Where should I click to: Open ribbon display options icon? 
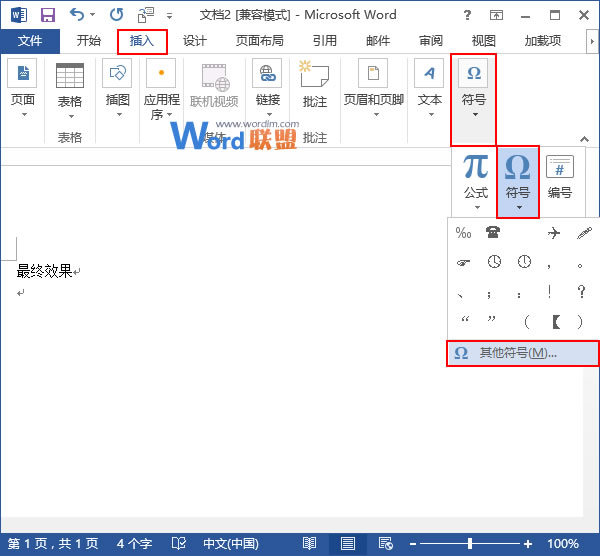point(496,15)
